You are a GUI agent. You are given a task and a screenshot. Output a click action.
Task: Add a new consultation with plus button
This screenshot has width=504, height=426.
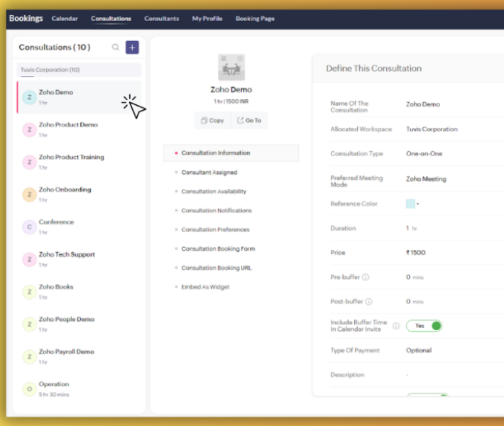pyautogui.click(x=132, y=48)
